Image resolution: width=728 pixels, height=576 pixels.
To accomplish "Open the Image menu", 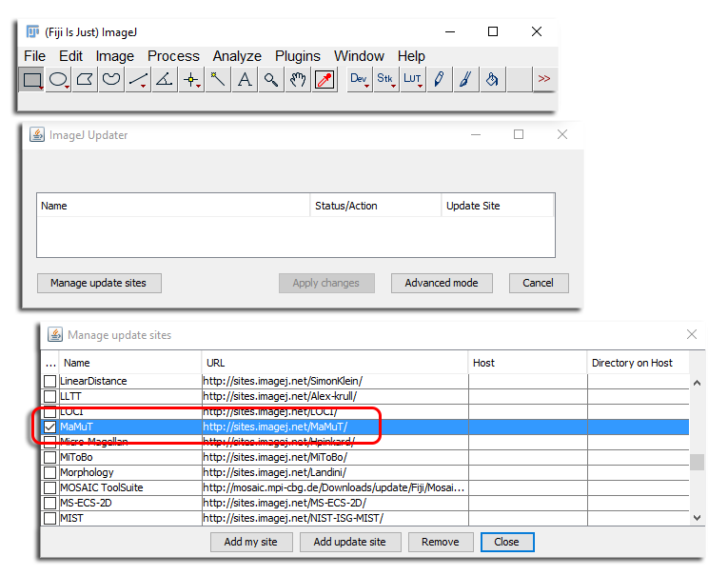I will (115, 56).
